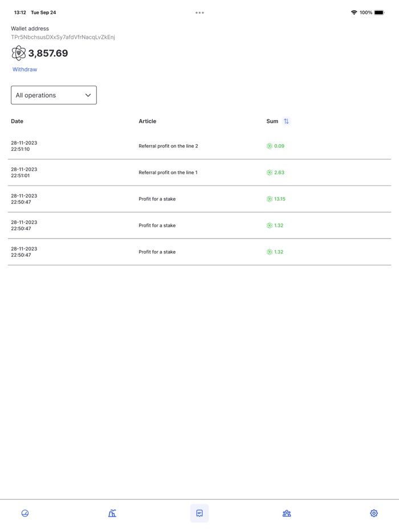Tap token icon next to 13.15
This screenshot has width=399, height=532.
[x=269, y=199]
